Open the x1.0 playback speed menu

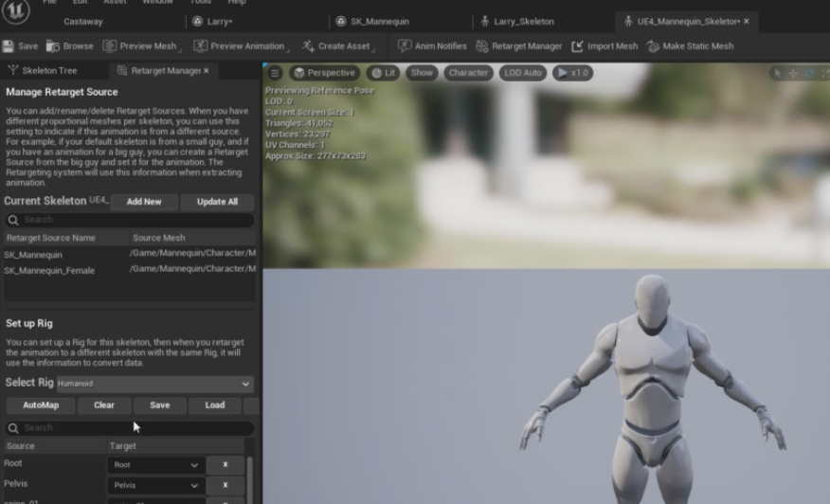[572, 73]
